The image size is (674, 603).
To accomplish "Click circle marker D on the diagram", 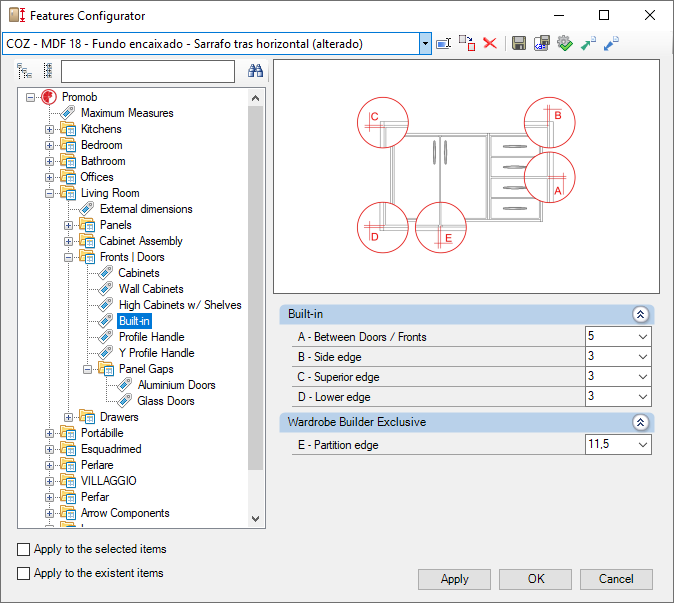I will click(x=383, y=227).
